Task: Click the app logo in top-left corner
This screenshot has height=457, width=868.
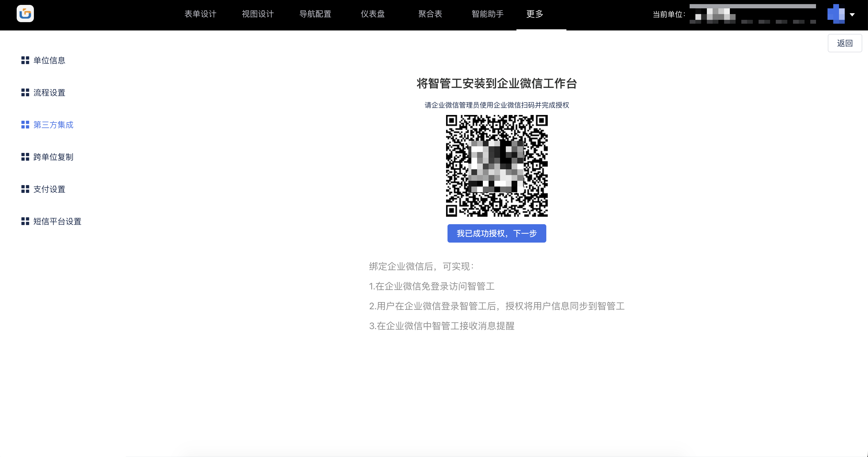Action: pyautogui.click(x=25, y=14)
